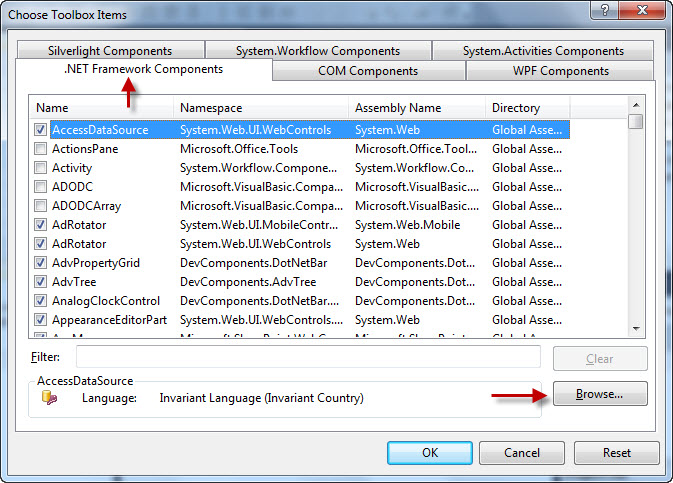Enable the ActionsPane checkbox
This screenshot has width=673, height=483.
click(x=40, y=149)
